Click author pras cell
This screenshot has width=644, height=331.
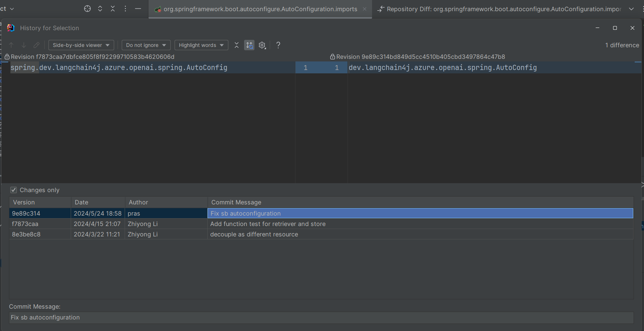[166, 213]
